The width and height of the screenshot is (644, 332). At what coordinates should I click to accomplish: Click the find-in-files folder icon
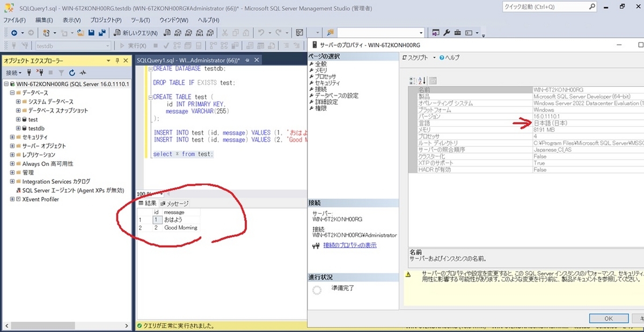coord(330,33)
